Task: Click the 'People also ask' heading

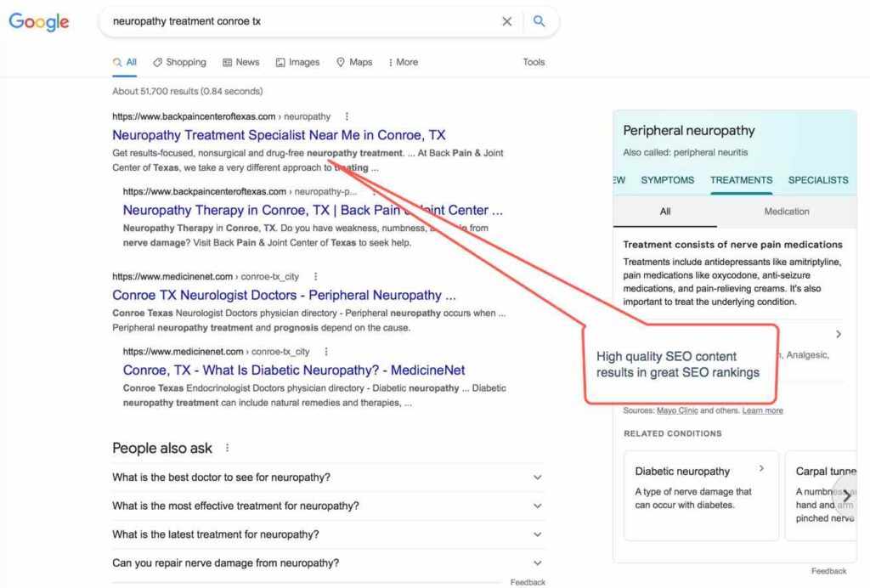Action: (x=162, y=448)
